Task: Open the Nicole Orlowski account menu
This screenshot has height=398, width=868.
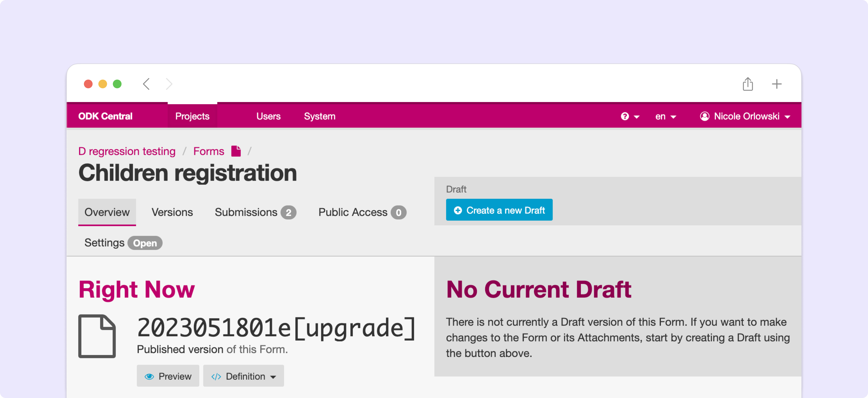Action: pos(746,116)
